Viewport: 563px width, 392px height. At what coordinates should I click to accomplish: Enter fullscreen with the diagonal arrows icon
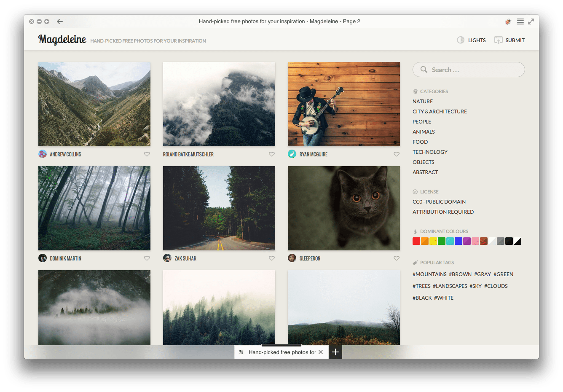531,21
